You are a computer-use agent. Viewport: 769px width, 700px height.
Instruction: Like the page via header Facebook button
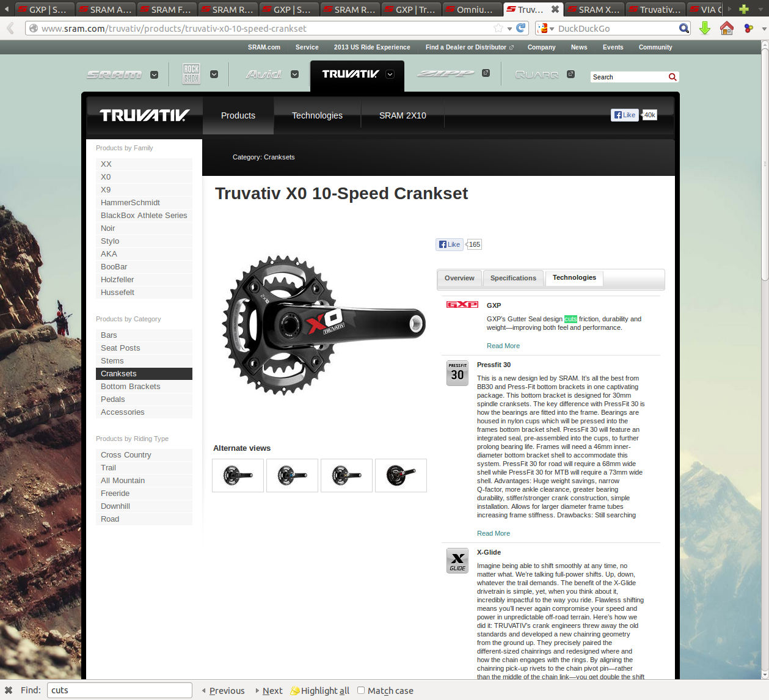[x=624, y=115]
